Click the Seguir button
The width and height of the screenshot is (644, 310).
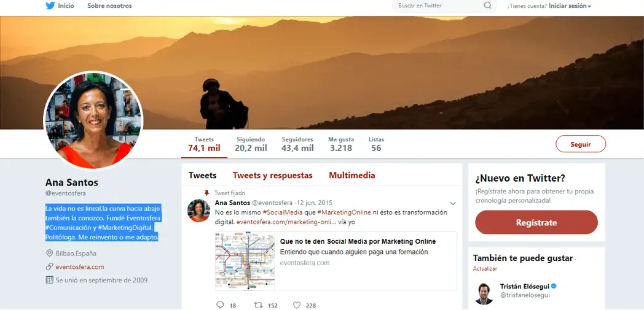pos(580,144)
